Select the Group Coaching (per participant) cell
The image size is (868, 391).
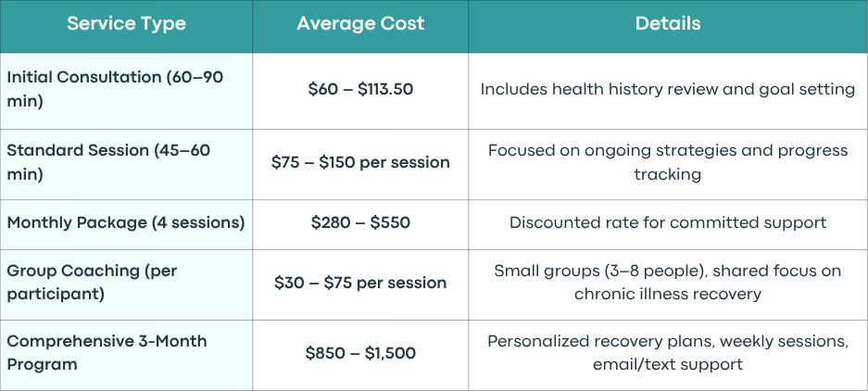point(126,284)
